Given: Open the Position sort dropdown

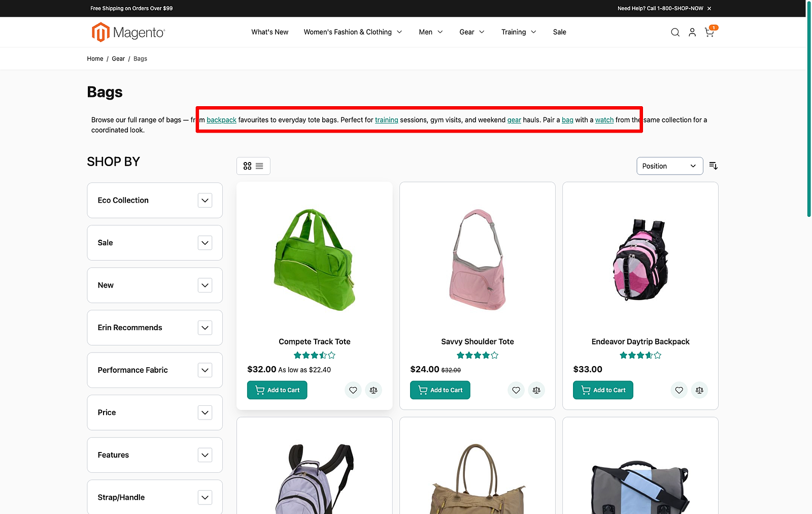Looking at the screenshot, I should (669, 166).
